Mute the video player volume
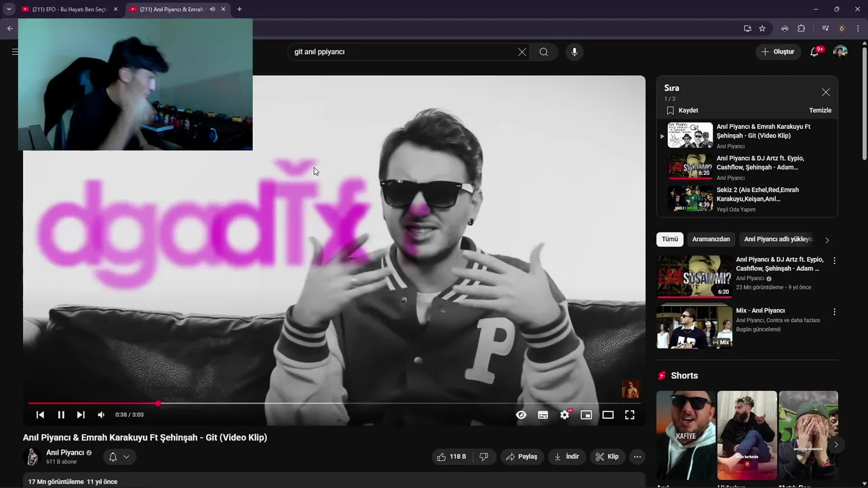 point(101,415)
